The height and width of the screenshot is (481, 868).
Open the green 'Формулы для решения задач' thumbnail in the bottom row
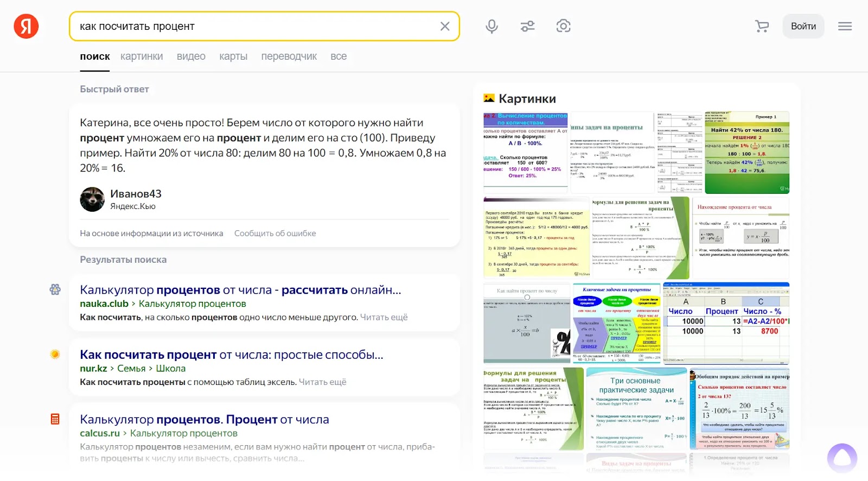(x=533, y=409)
